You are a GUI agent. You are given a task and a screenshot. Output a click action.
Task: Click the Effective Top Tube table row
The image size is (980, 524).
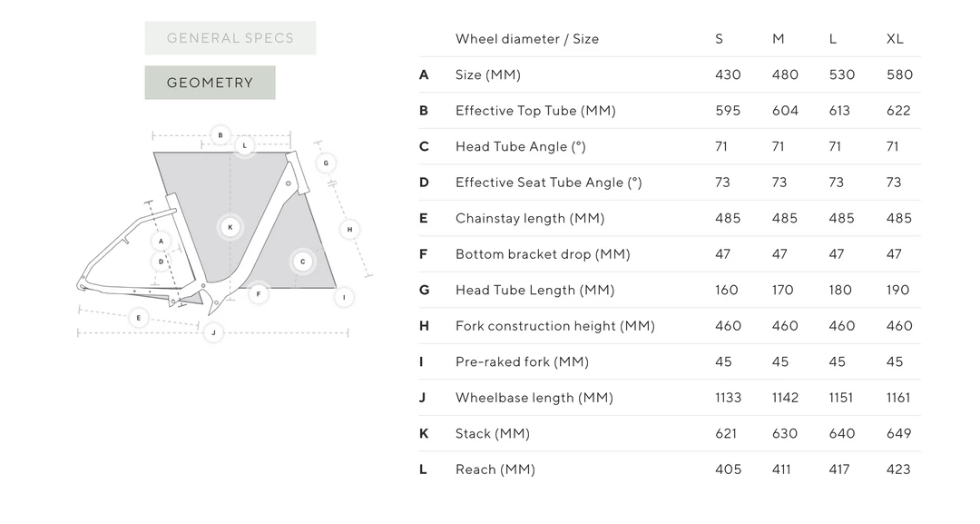(535, 111)
